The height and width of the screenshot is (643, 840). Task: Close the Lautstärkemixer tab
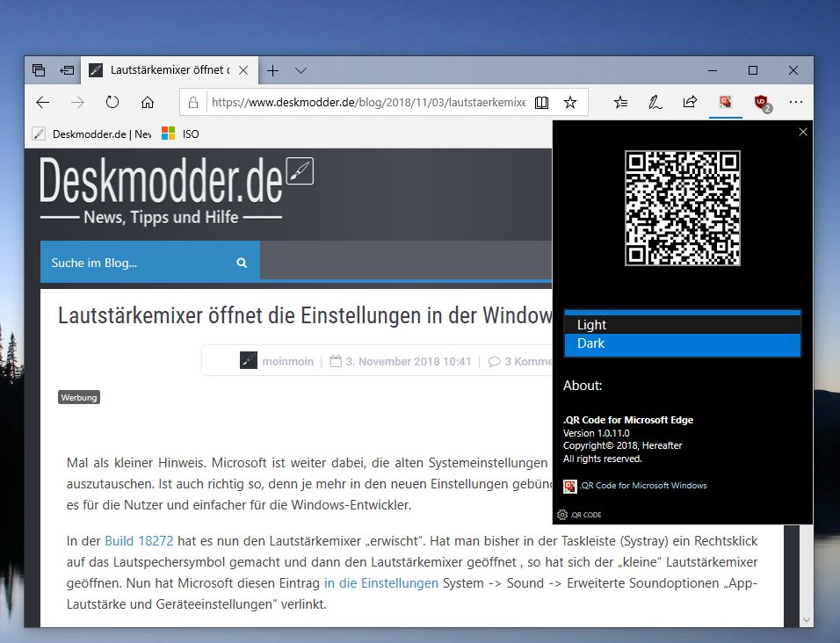pos(243,70)
